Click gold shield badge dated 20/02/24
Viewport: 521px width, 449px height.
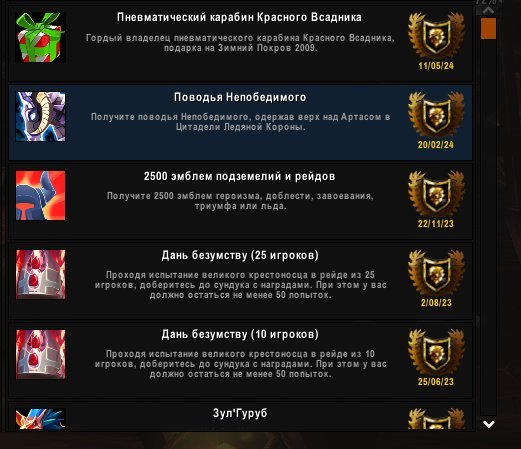(x=436, y=114)
